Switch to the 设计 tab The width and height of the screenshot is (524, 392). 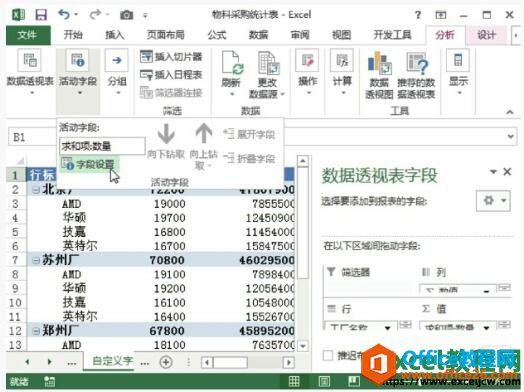pos(486,35)
